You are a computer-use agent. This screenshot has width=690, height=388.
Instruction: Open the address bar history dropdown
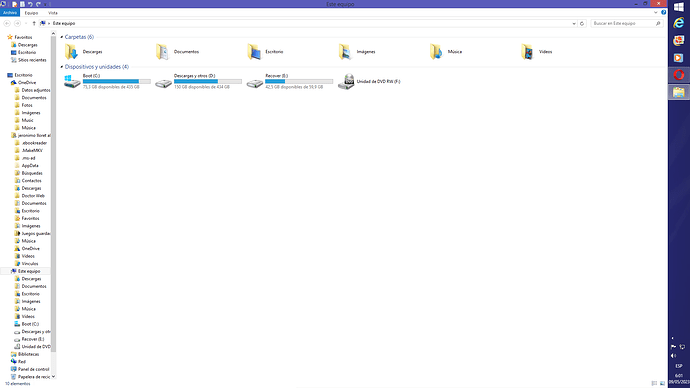pyautogui.click(x=574, y=23)
